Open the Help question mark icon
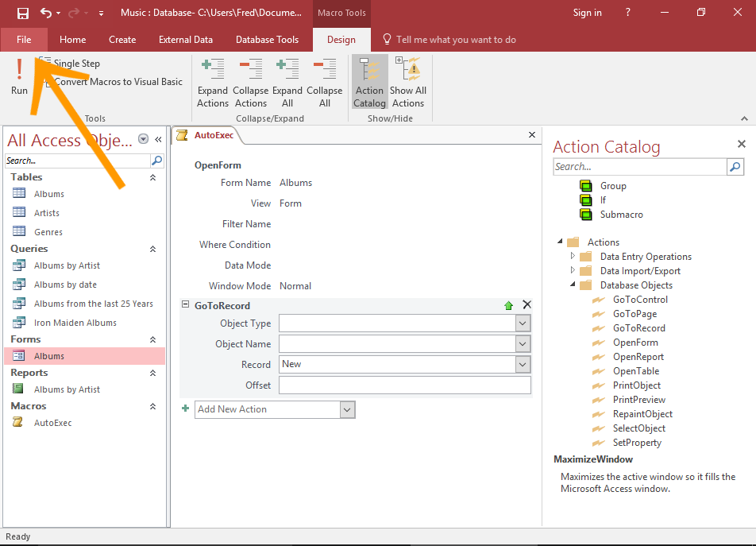Image resolution: width=756 pixels, height=546 pixels. [x=627, y=13]
